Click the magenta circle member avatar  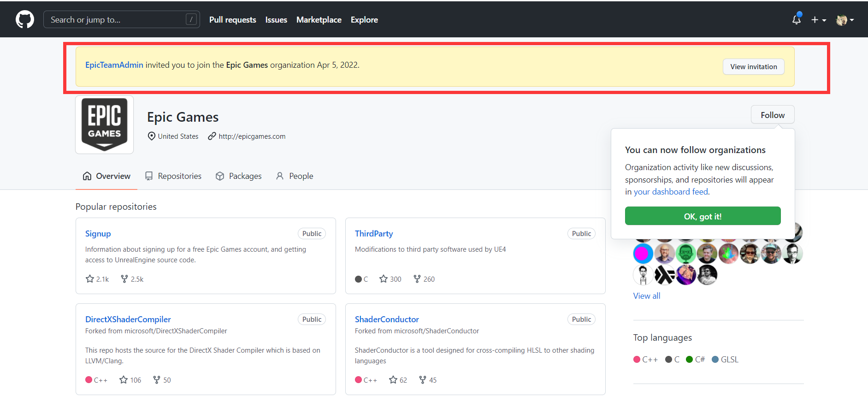(643, 254)
